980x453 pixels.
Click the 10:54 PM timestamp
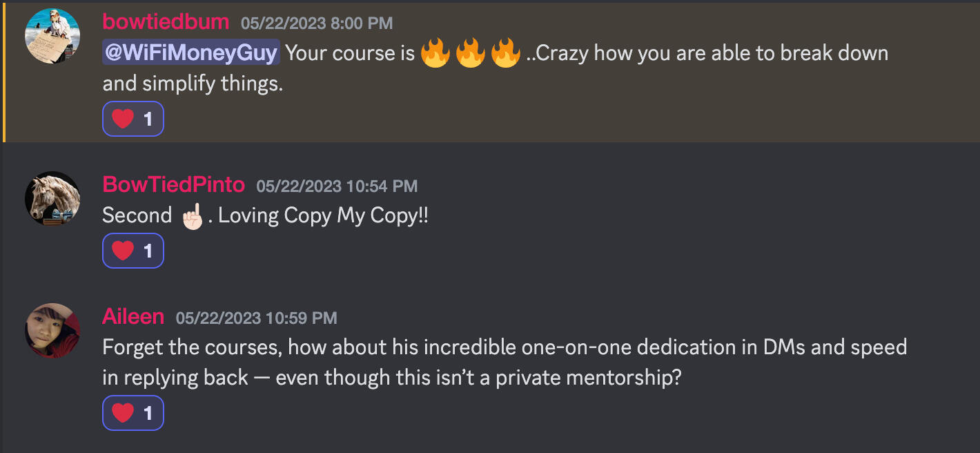tap(337, 186)
